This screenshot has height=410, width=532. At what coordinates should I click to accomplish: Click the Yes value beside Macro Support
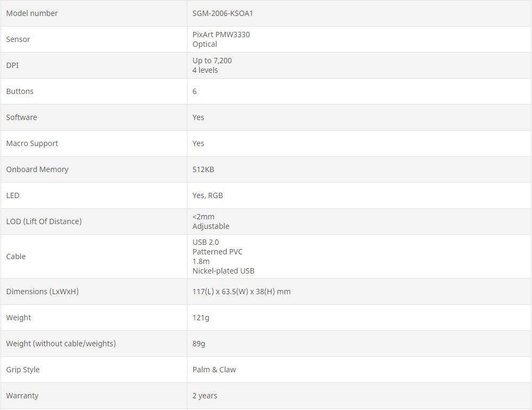click(198, 143)
